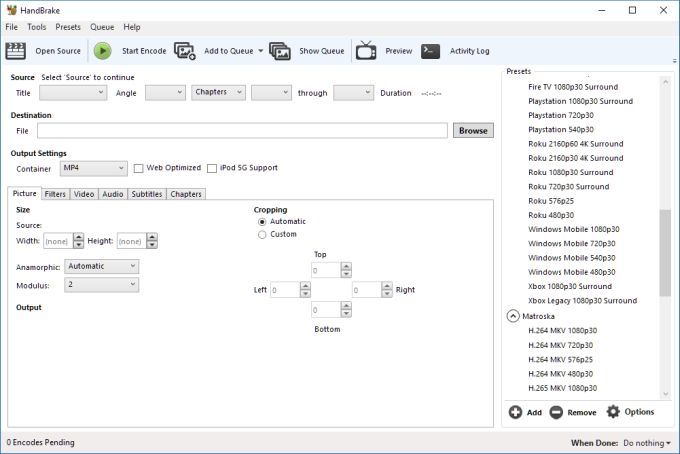Select the Custom cropping radio button
Viewport: 680px width, 454px height.
pyautogui.click(x=262, y=235)
